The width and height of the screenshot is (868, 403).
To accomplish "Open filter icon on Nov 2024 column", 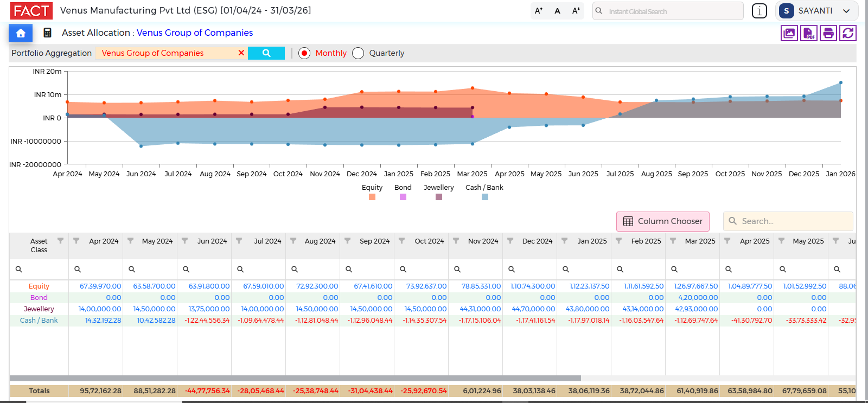I will pos(456,241).
